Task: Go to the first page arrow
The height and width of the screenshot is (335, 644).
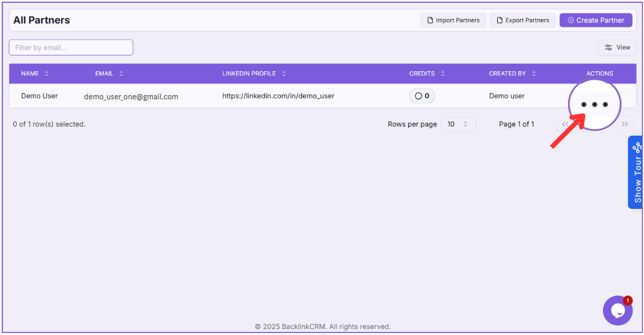Action: [565, 124]
